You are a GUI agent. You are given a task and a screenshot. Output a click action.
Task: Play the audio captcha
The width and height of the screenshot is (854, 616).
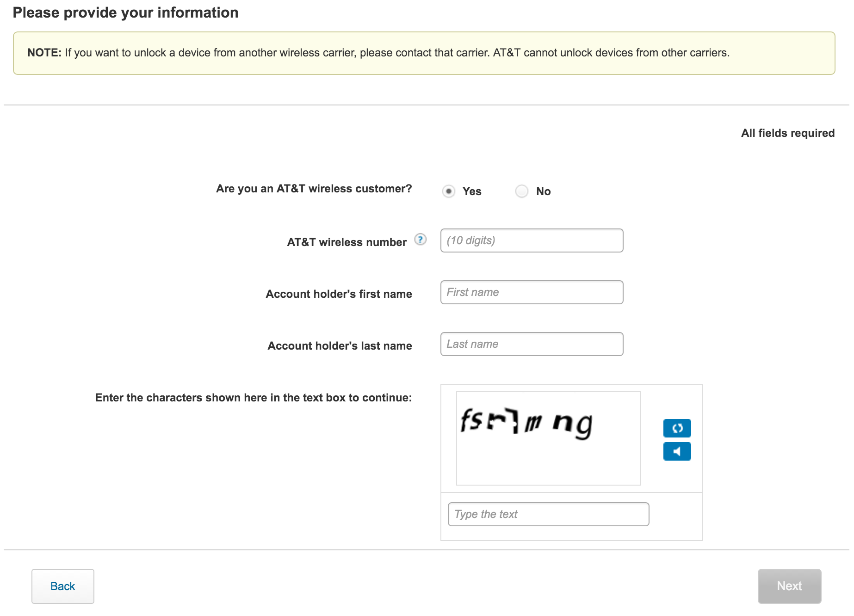pos(677,451)
